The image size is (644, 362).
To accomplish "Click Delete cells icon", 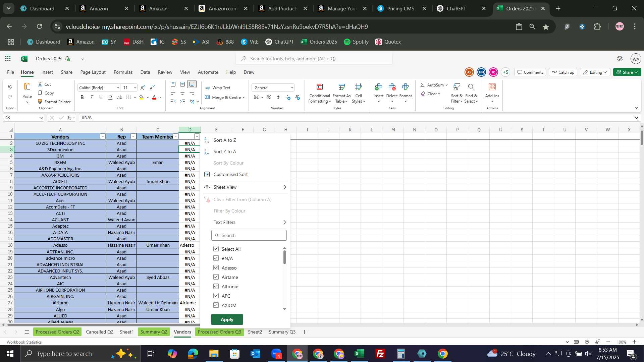I will (x=392, y=87).
